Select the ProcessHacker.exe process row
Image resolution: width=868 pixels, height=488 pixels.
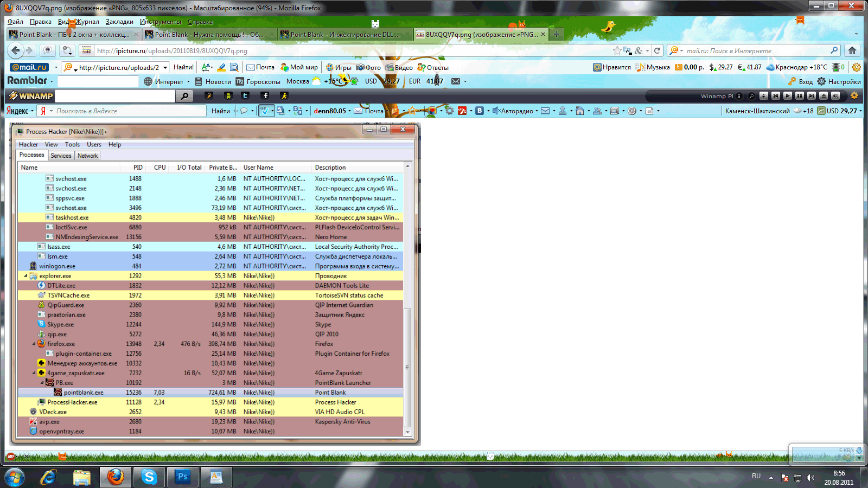210,402
